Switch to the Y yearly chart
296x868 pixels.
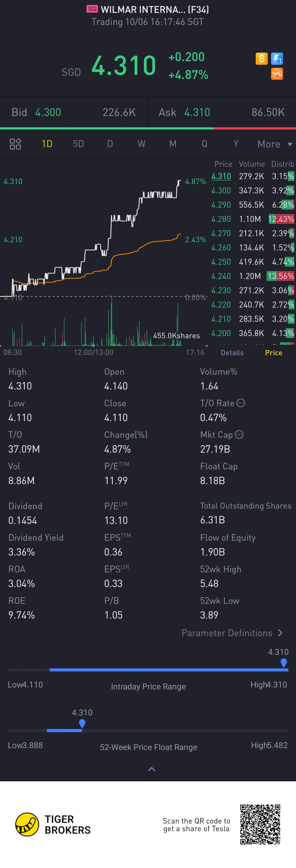click(x=236, y=144)
